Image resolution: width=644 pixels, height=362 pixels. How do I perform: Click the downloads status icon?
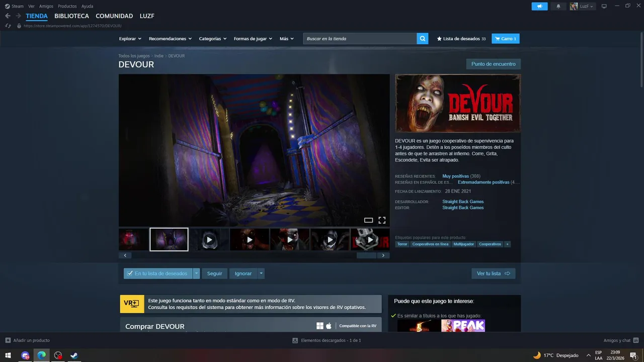pyautogui.click(x=295, y=340)
